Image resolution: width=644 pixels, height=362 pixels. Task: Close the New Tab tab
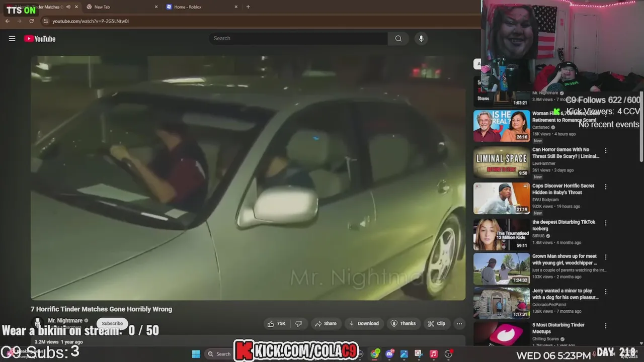coord(156,7)
